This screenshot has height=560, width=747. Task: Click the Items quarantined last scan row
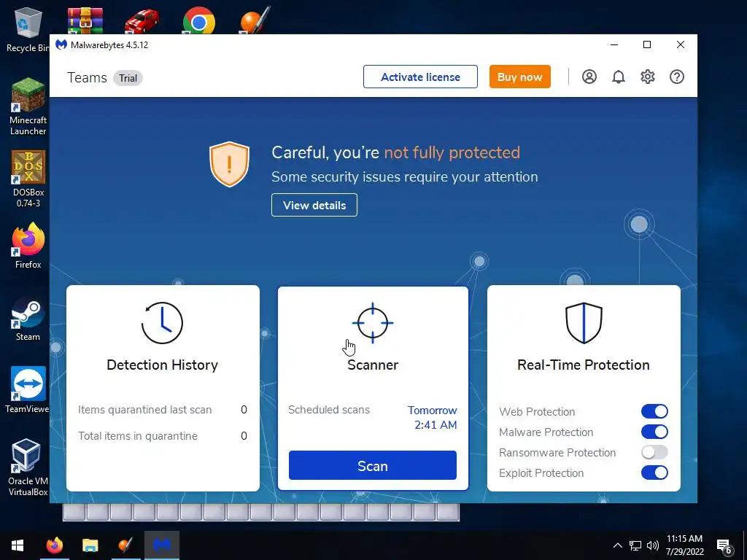(163, 410)
